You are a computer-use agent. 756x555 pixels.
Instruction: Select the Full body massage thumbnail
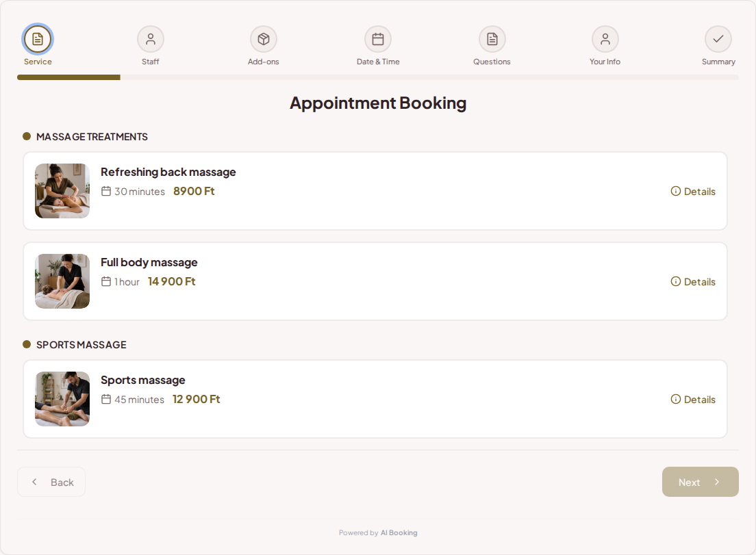[x=62, y=281]
